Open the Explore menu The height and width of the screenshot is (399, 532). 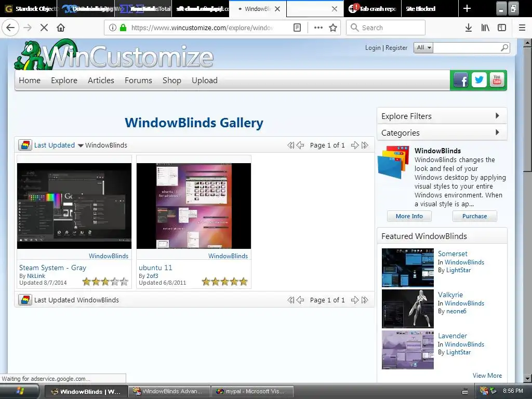64,81
